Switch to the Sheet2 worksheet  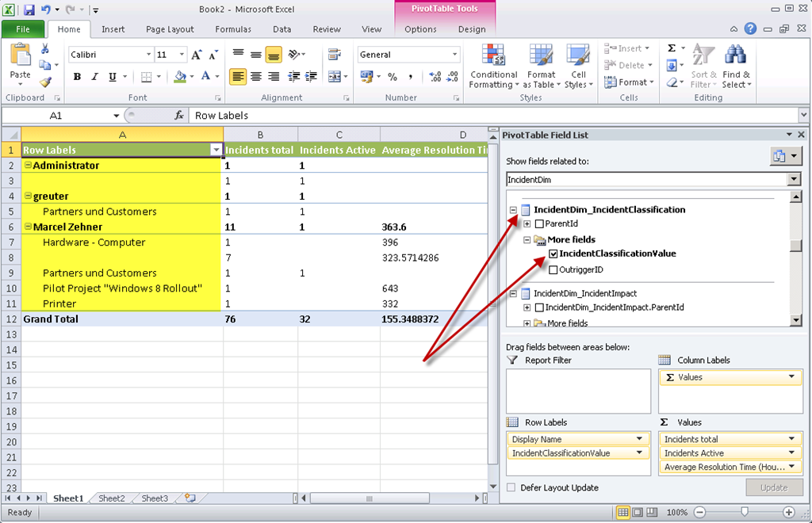point(112,498)
